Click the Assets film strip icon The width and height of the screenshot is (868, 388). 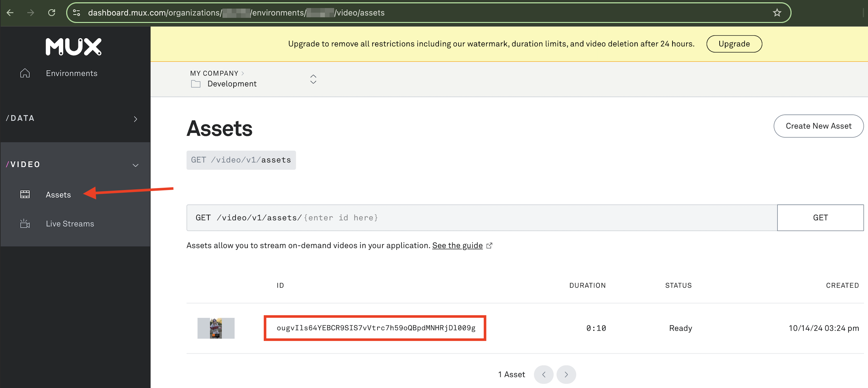[x=25, y=194]
